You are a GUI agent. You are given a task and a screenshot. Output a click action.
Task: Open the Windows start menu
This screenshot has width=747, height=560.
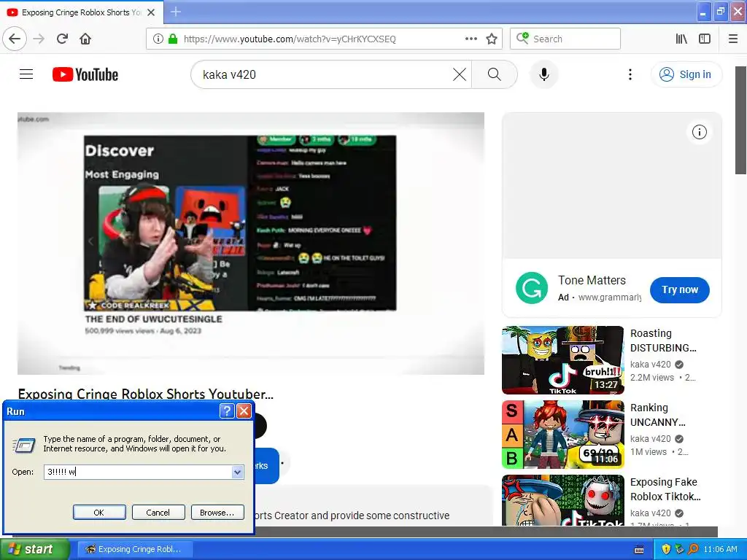(35, 549)
